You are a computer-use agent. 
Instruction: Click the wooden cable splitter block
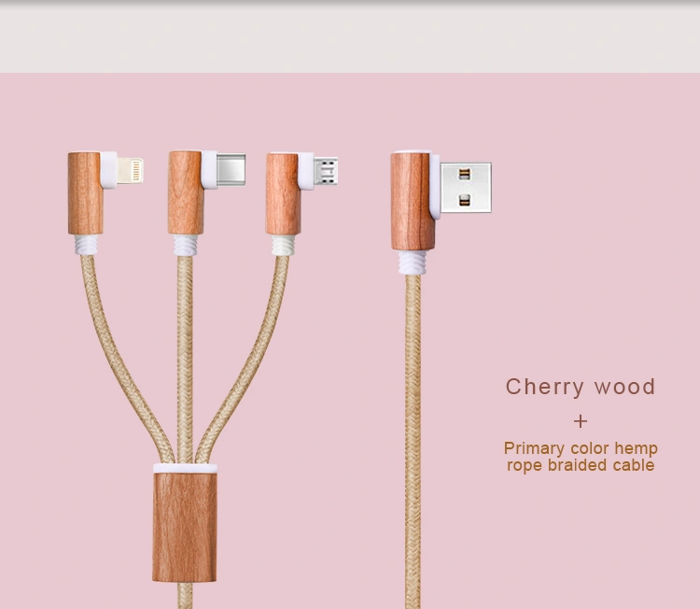tap(185, 527)
